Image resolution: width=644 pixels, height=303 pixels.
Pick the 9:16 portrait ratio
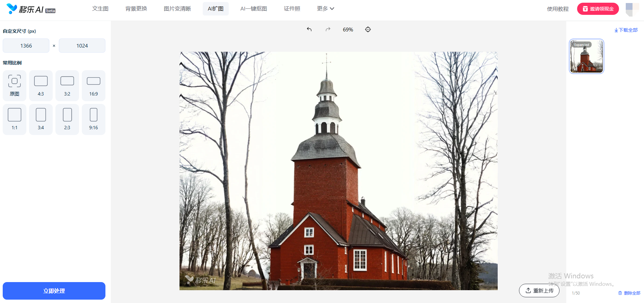tap(94, 119)
